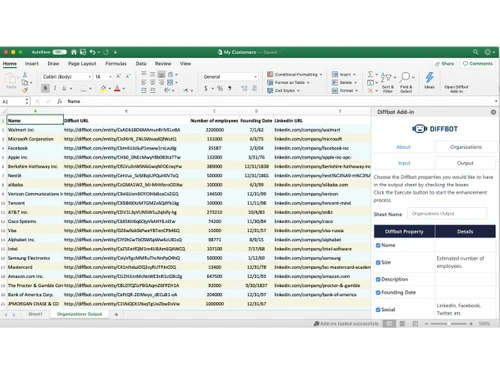Image resolution: width=500 pixels, height=375 pixels.
Task: Toggle the AutoSave switch
Action: tap(60, 52)
